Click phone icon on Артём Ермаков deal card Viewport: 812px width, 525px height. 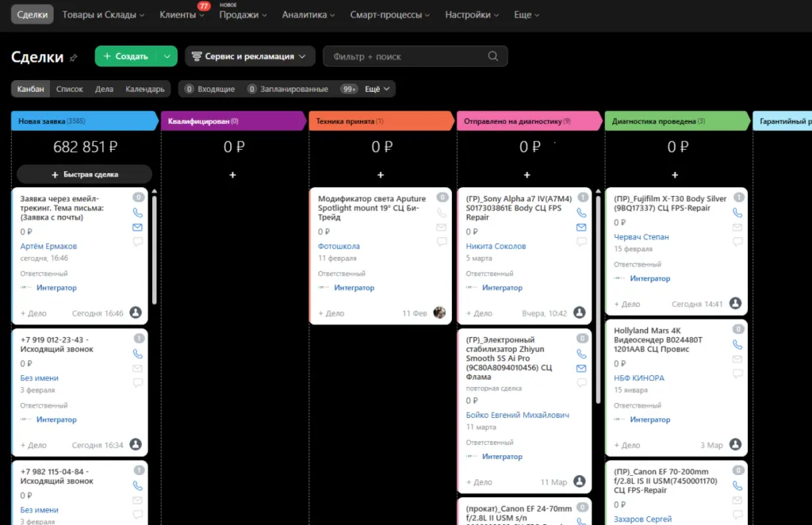pos(137,213)
